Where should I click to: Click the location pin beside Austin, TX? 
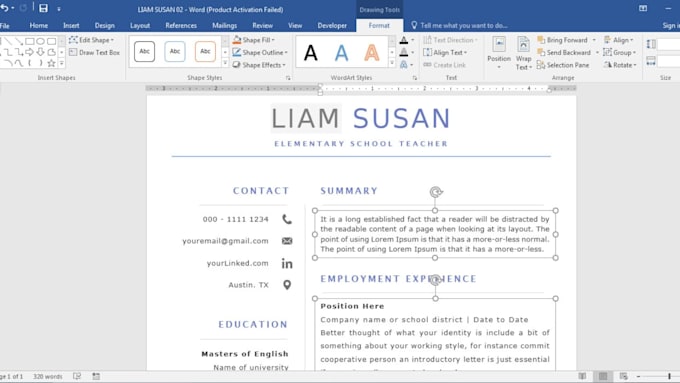tap(287, 285)
